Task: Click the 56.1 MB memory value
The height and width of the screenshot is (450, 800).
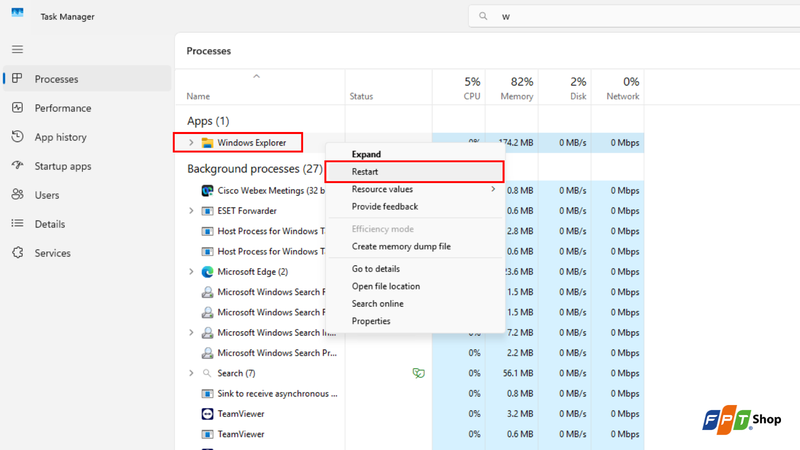Action: (x=518, y=373)
